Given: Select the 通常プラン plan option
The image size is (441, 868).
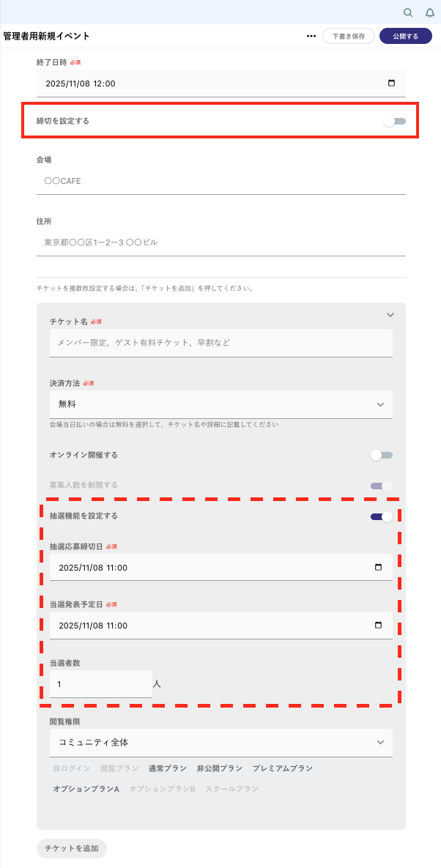Looking at the screenshot, I should pyautogui.click(x=167, y=768).
